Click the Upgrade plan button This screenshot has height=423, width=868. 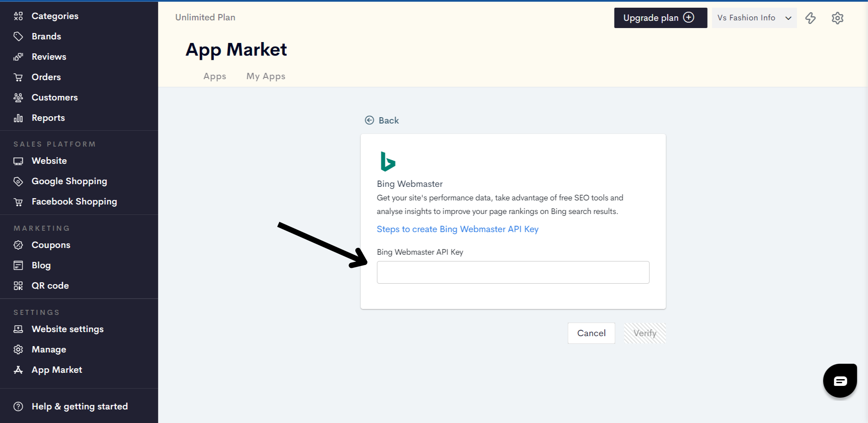point(660,18)
